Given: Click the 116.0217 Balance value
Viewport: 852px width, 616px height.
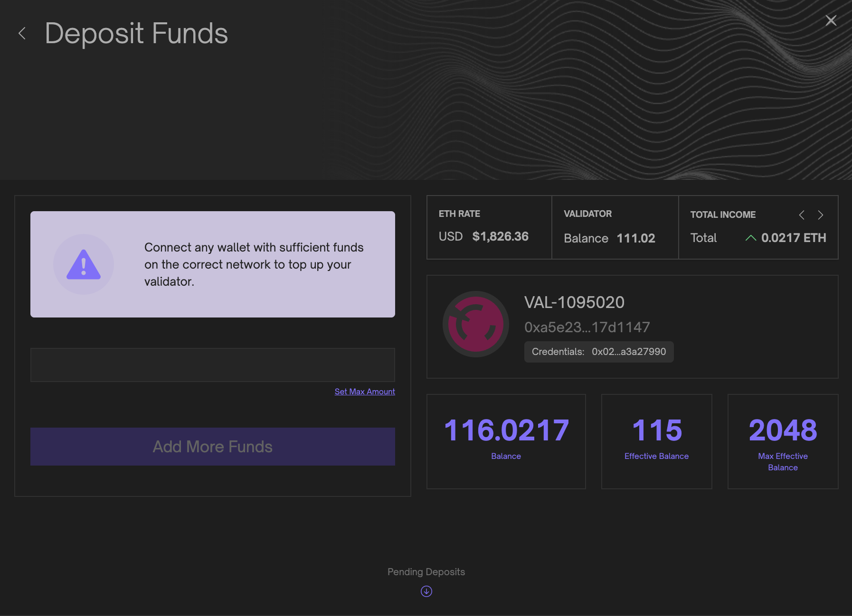Looking at the screenshot, I should coord(506,430).
